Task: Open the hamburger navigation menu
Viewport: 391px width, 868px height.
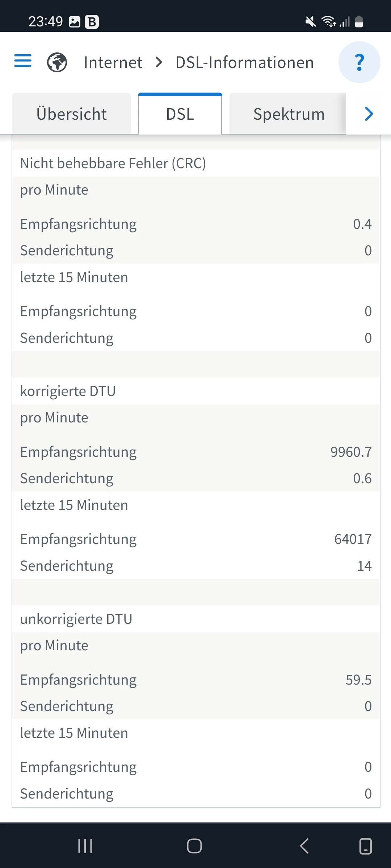Action: tap(23, 61)
